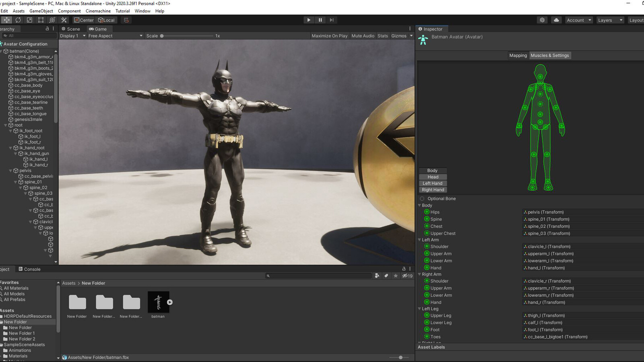644x362 pixels.
Task: Click the Mapping button
Action: pos(518,56)
